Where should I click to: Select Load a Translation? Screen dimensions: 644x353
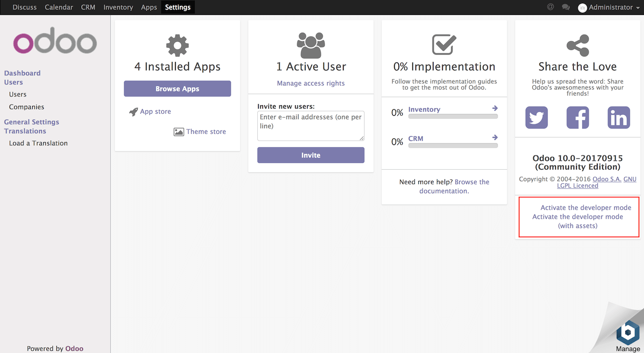(38, 143)
